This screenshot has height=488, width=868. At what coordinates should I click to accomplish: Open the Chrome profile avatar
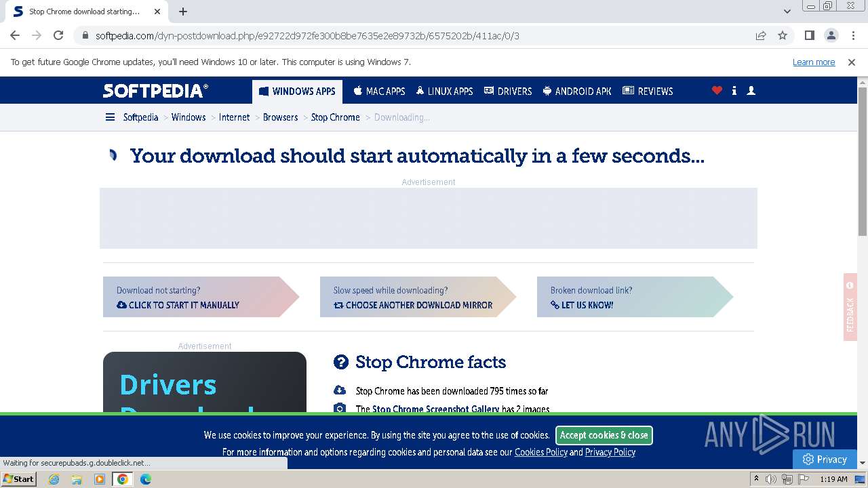pyautogui.click(x=831, y=35)
